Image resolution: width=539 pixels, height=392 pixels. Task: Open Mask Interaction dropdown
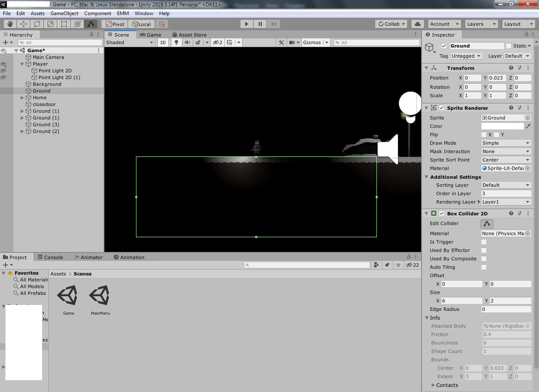pyautogui.click(x=506, y=151)
